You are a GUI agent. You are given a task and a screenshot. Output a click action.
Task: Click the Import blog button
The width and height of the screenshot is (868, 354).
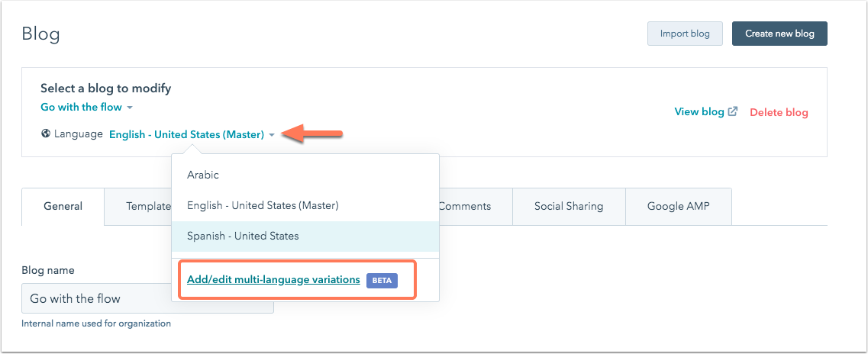(685, 34)
